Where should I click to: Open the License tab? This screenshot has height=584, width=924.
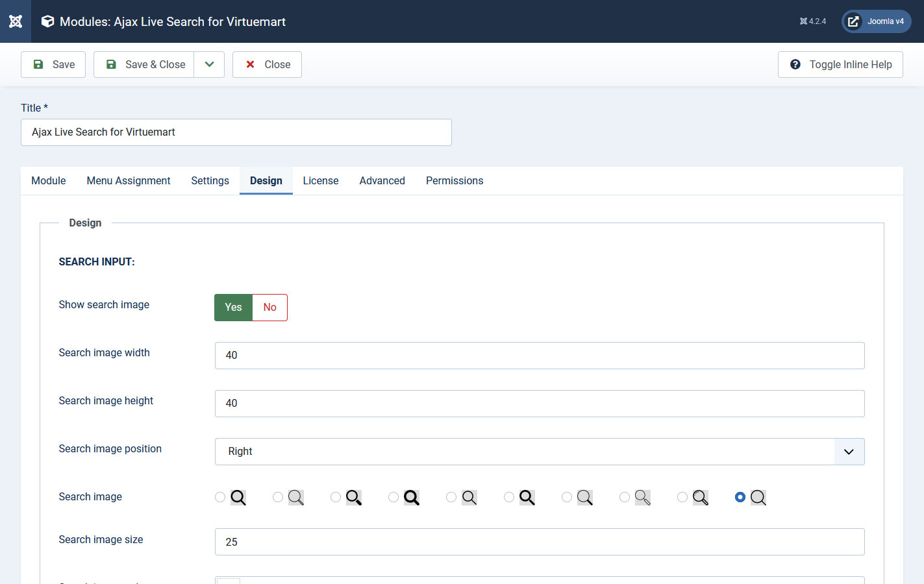coord(321,180)
